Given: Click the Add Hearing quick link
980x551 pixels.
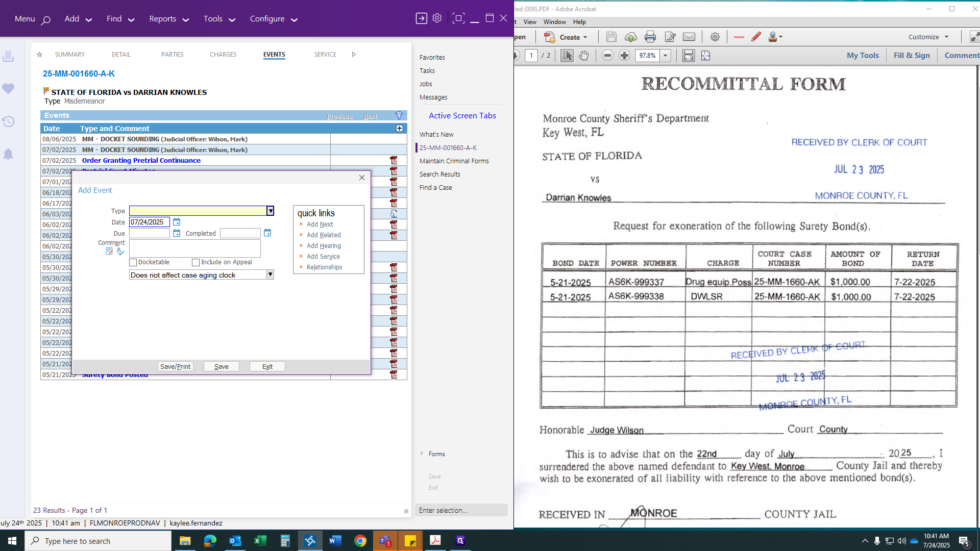Looking at the screenshot, I should pyautogui.click(x=324, y=246).
